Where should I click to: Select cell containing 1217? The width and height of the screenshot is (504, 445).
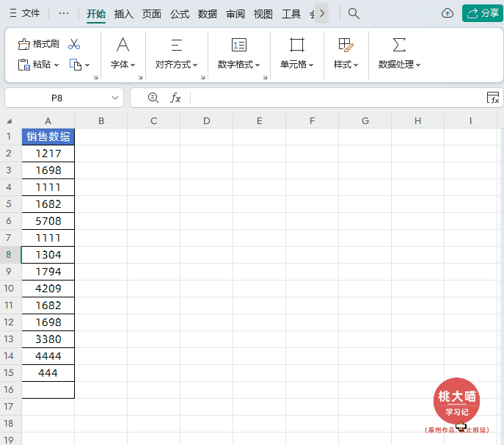tap(48, 153)
